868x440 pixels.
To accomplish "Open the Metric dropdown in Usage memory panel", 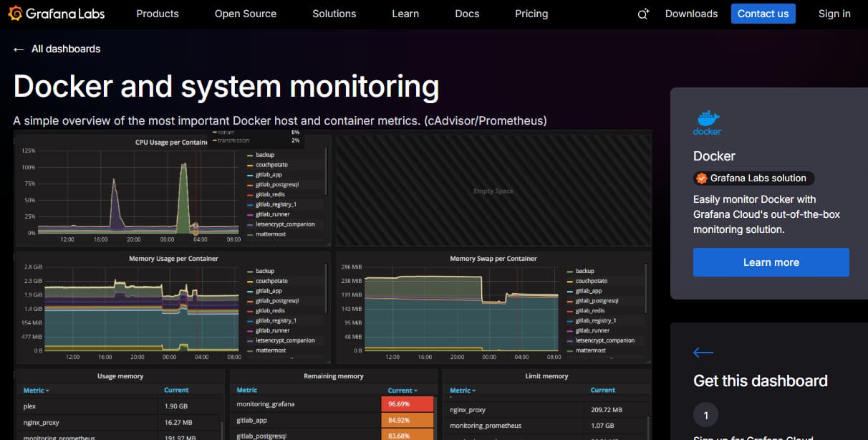I will pos(37,390).
